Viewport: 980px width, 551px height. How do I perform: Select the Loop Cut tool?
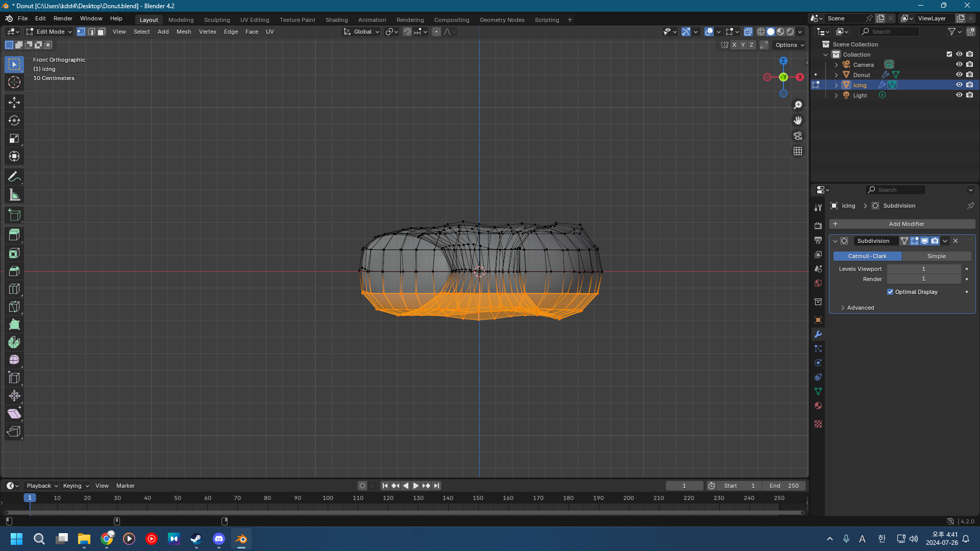(x=14, y=289)
